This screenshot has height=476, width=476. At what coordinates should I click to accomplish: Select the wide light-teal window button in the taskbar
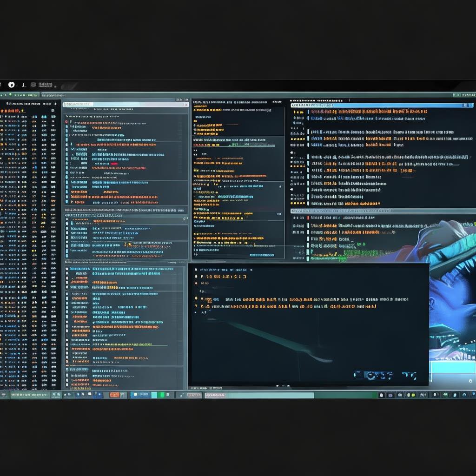tap(259, 395)
